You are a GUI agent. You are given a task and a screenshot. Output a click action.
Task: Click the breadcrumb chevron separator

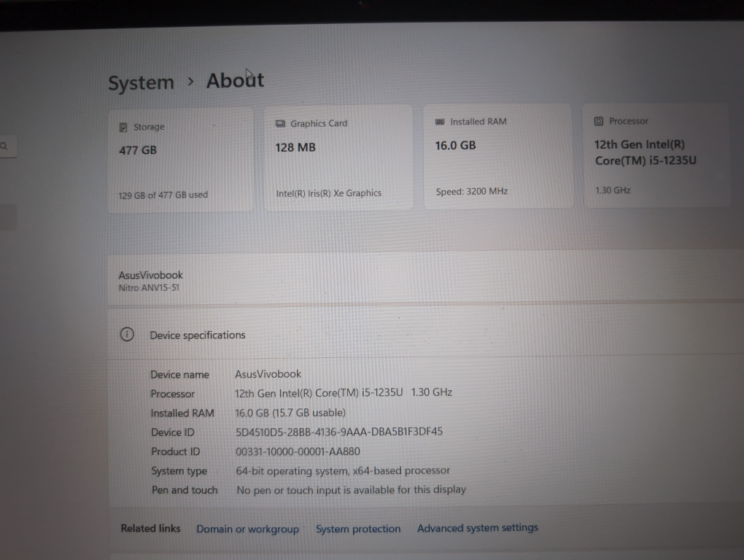point(190,82)
